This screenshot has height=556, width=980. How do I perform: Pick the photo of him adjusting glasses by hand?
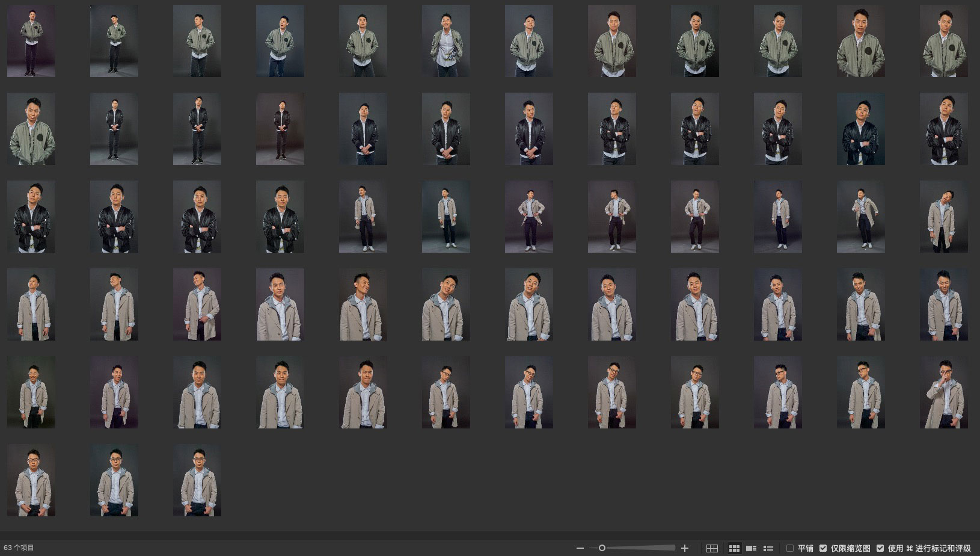943,392
